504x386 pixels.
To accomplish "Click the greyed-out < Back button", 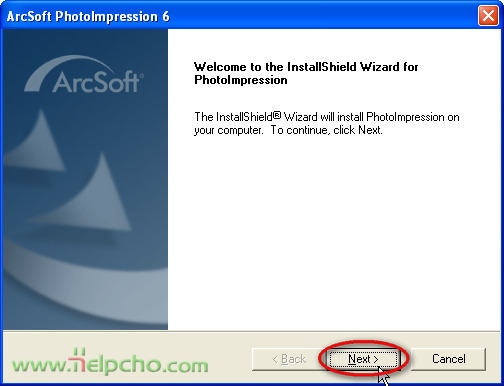I will 289,359.
